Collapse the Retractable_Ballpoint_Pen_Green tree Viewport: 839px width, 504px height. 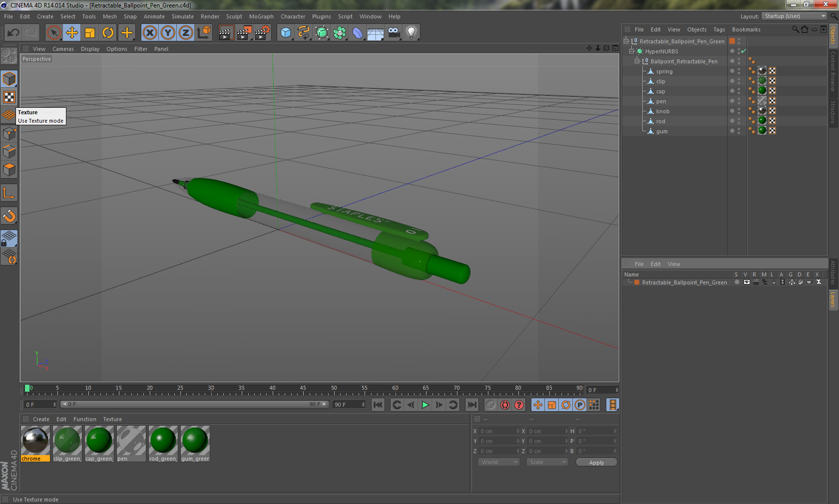[626, 41]
